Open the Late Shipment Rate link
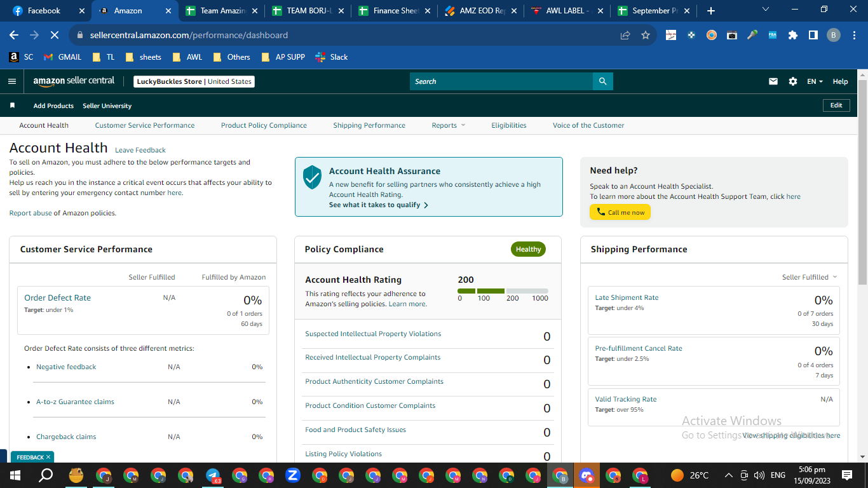The height and width of the screenshot is (488, 868). 627,297
